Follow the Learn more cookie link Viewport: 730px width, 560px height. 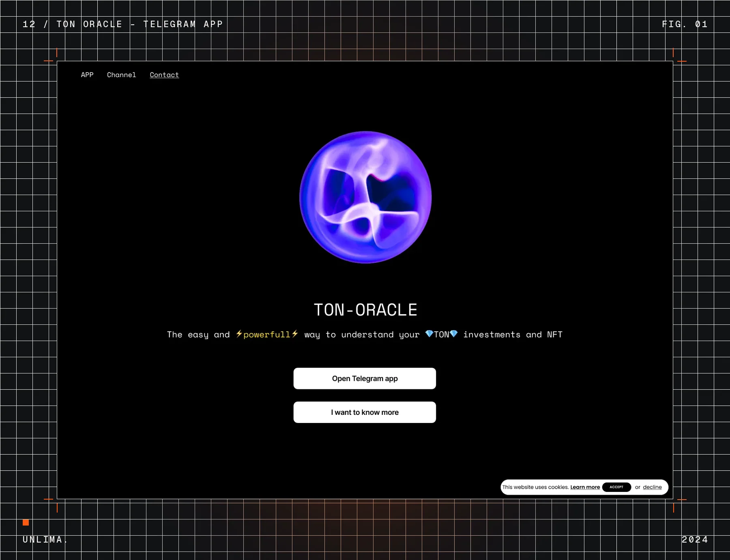pos(585,487)
